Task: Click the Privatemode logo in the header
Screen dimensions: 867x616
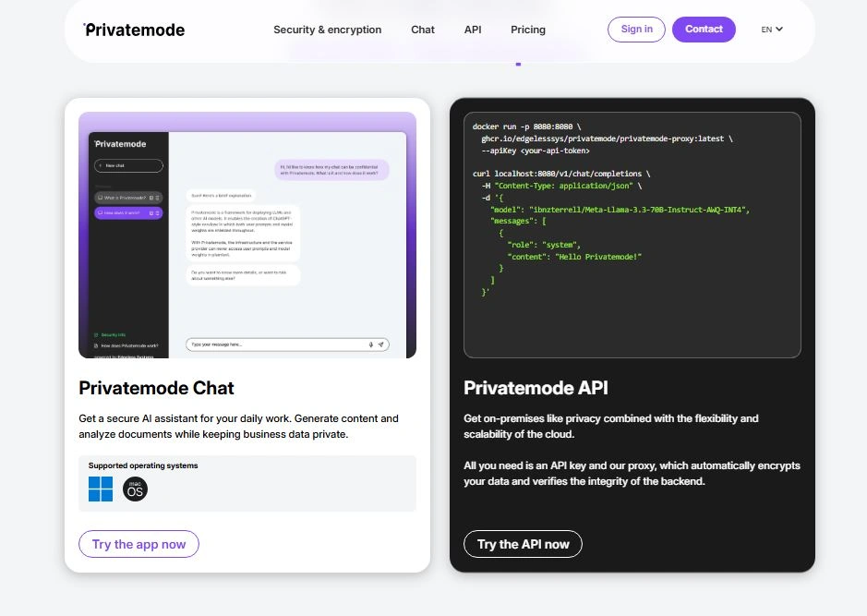Action: pos(134,30)
